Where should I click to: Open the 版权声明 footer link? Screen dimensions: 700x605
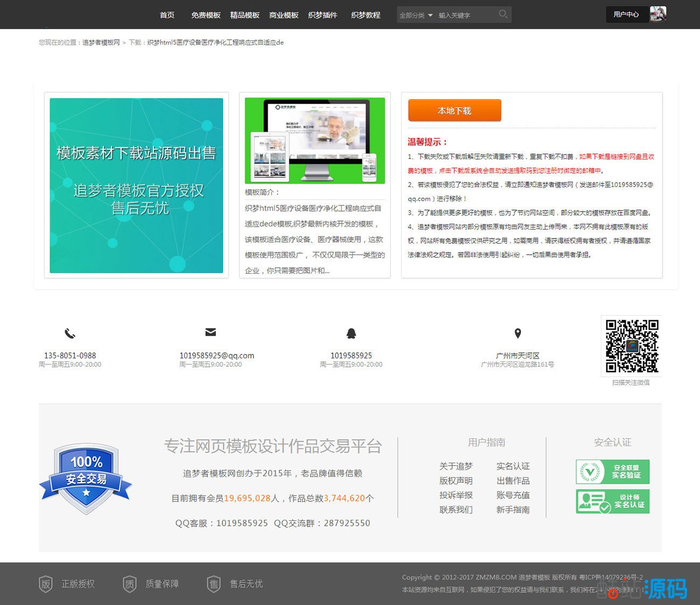(456, 481)
